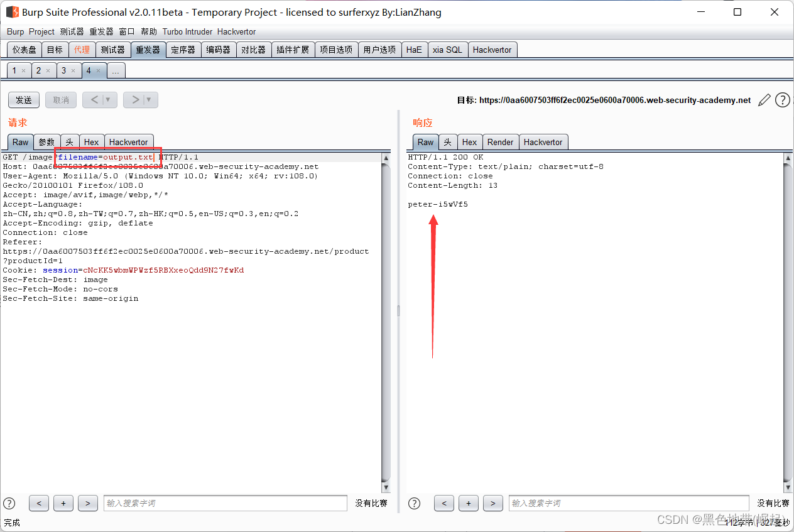Open the Project menu
Image resolution: width=794 pixels, height=532 pixels.
click(42, 31)
